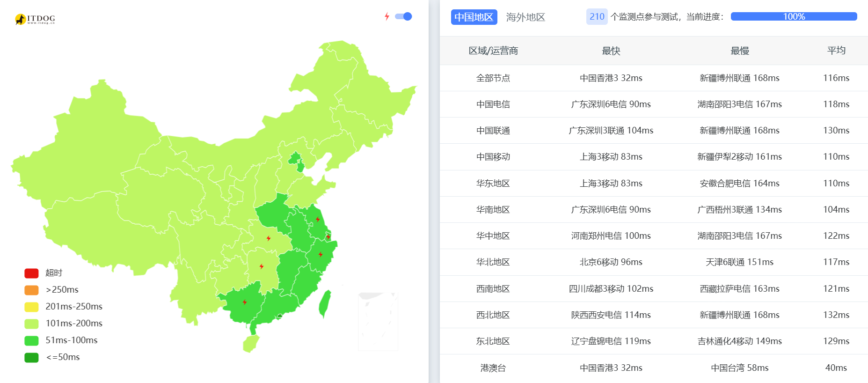Click lightning marker on Guangxi province
The height and width of the screenshot is (383, 868).
[245, 302]
